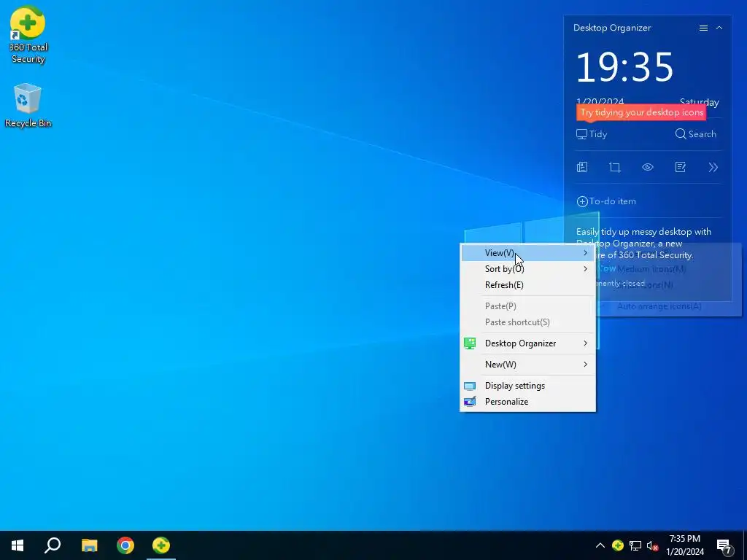Click the green Desktop Organizer menu icon
This screenshot has height=560, width=747.
[x=470, y=343]
